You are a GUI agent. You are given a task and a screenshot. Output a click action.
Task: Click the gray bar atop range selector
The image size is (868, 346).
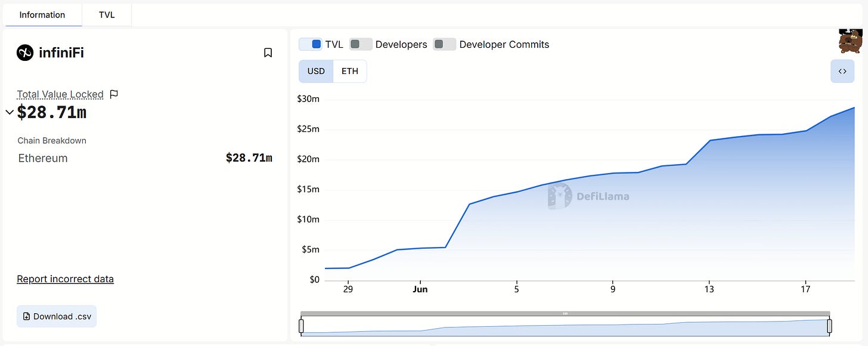pos(565,313)
